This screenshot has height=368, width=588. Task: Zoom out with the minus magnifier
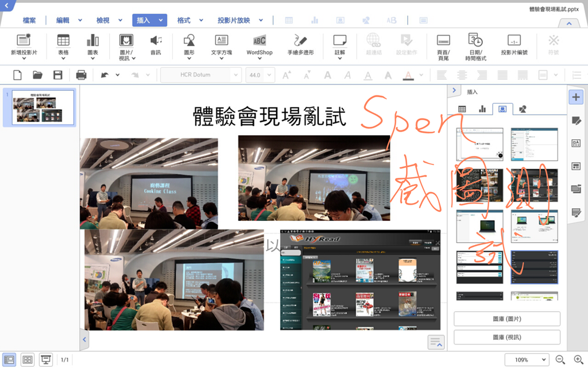coord(560,360)
